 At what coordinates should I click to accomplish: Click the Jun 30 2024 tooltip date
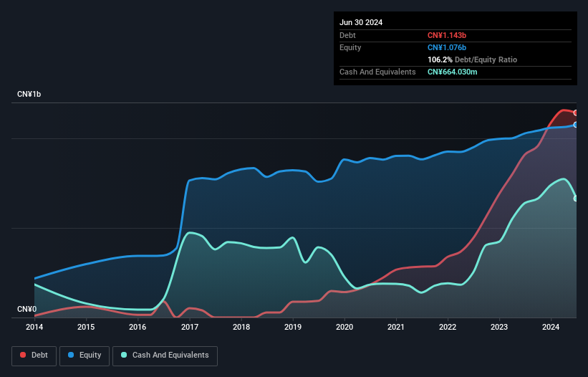pyautogui.click(x=361, y=22)
